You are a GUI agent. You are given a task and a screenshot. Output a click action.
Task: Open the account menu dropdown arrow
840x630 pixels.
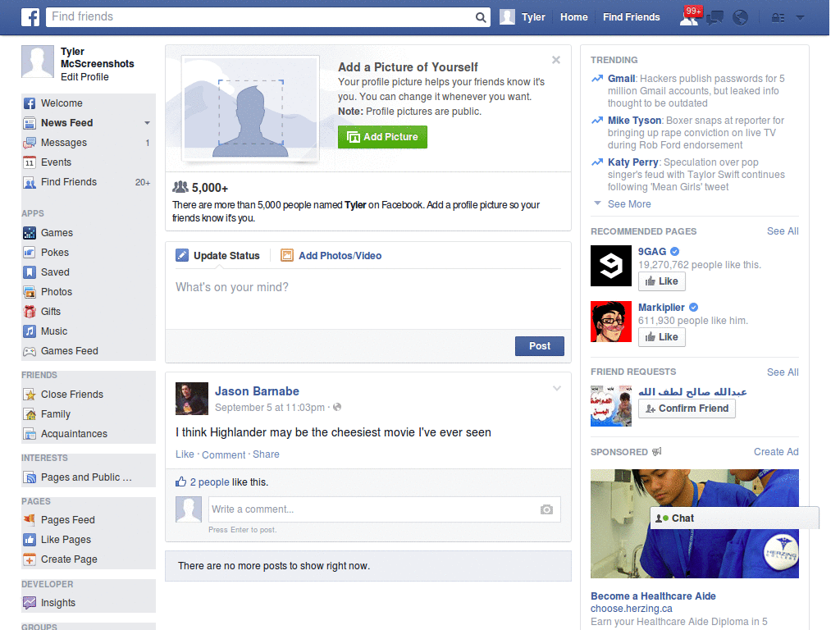801,18
